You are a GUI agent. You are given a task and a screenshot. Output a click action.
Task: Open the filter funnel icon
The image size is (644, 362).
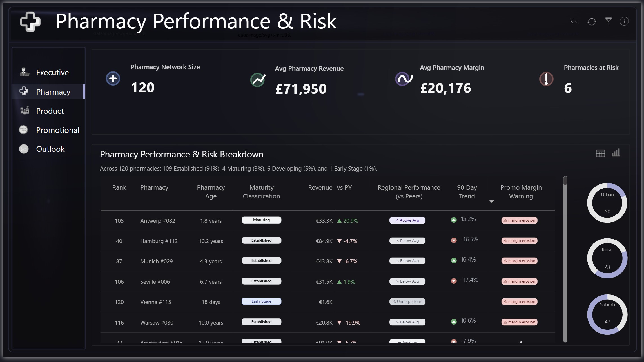[x=608, y=21]
